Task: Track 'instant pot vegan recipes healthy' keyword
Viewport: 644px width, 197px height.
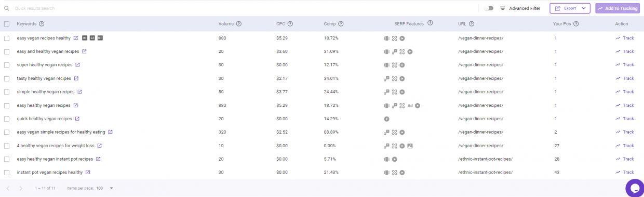Action: pos(625,173)
